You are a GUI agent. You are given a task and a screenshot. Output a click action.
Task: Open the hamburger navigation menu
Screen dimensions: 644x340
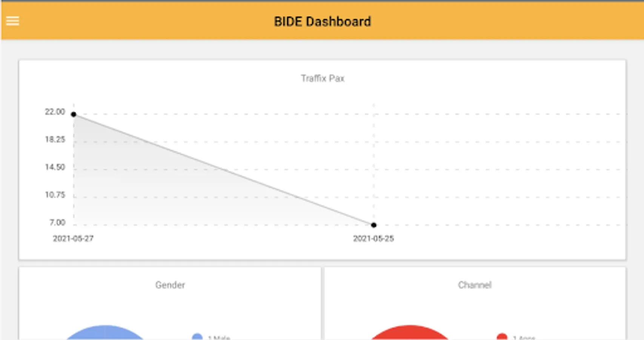tap(12, 21)
